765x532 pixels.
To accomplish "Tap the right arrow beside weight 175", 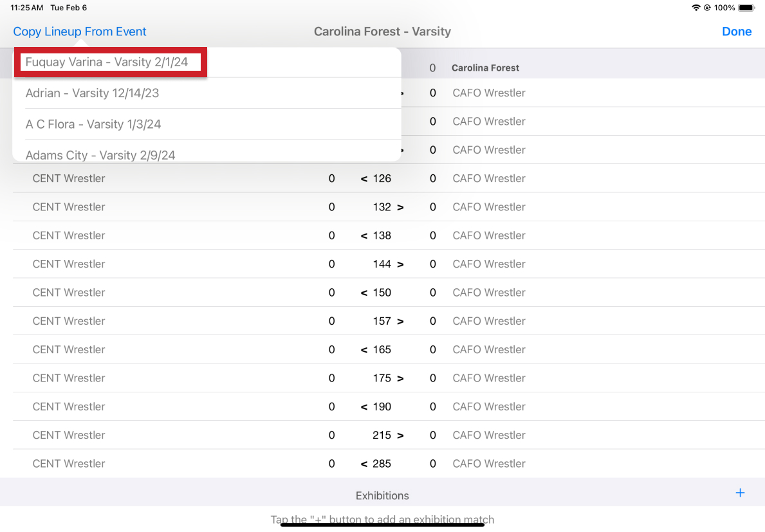I will [400, 378].
